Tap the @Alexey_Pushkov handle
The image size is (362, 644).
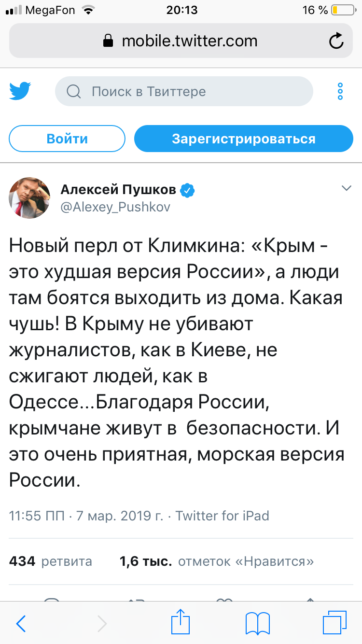click(x=115, y=207)
